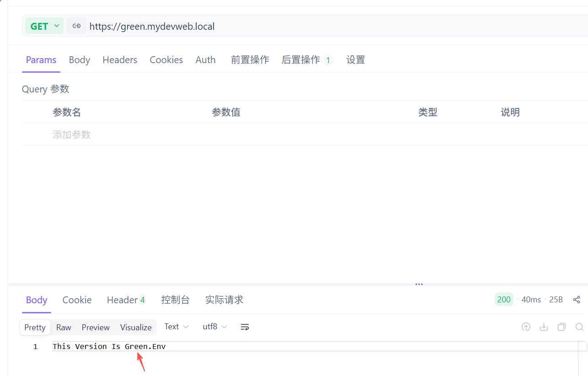Show the Raw response view
Viewport: 588px width, 376px height.
coord(64,328)
